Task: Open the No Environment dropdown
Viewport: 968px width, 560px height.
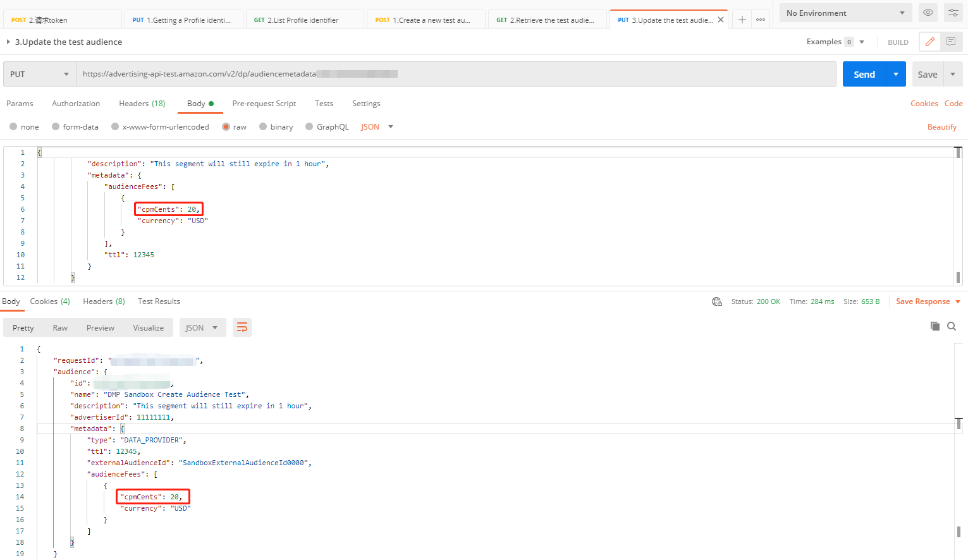Action: pos(845,13)
